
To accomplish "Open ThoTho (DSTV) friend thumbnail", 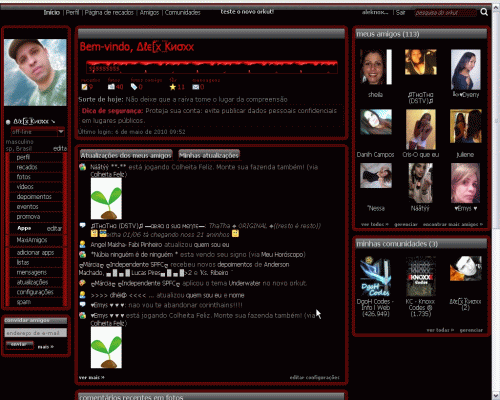I will [421, 62].
